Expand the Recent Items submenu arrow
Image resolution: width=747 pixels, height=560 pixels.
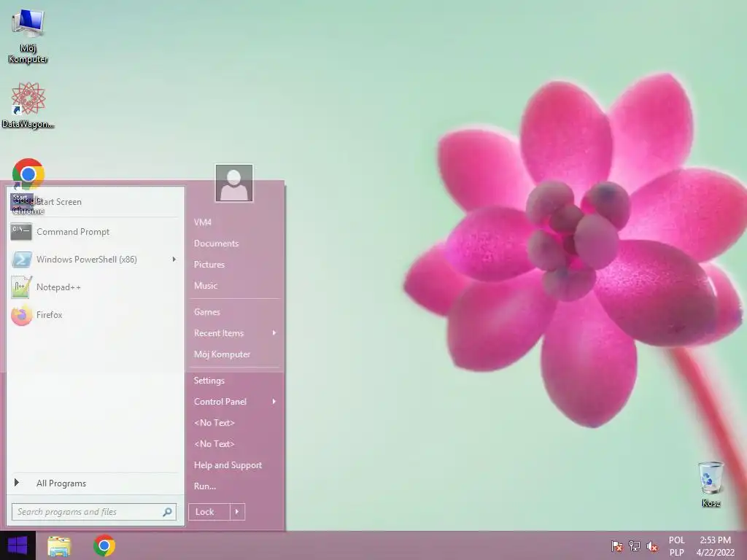[274, 332]
